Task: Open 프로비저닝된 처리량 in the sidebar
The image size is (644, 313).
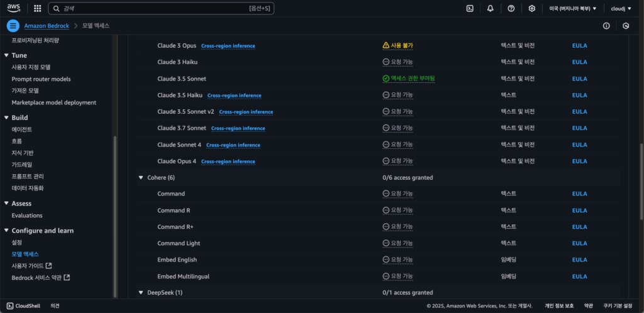Action: [x=35, y=40]
